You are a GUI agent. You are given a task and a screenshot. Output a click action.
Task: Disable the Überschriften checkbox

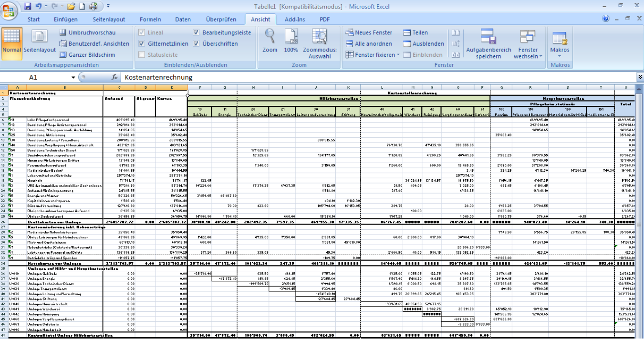coord(197,43)
